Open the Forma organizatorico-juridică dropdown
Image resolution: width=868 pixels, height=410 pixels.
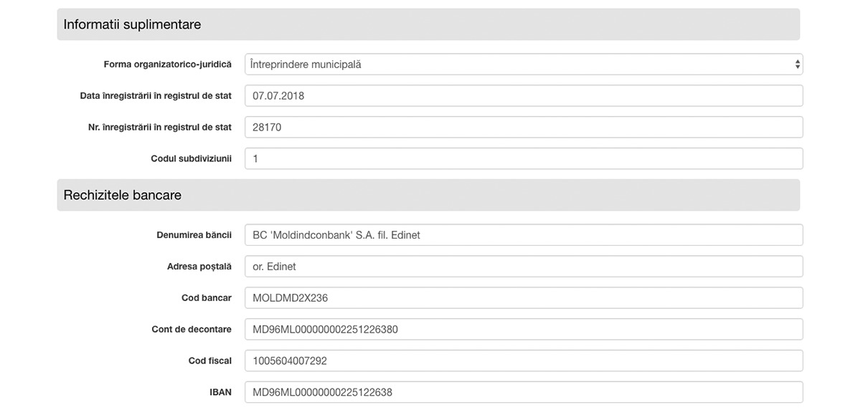(524, 65)
